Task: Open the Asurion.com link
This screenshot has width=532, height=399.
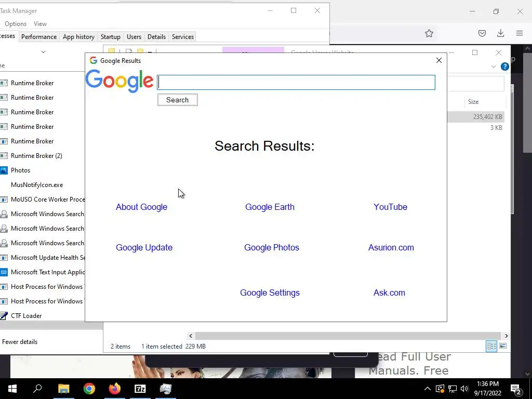Action: [x=391, y=248]
